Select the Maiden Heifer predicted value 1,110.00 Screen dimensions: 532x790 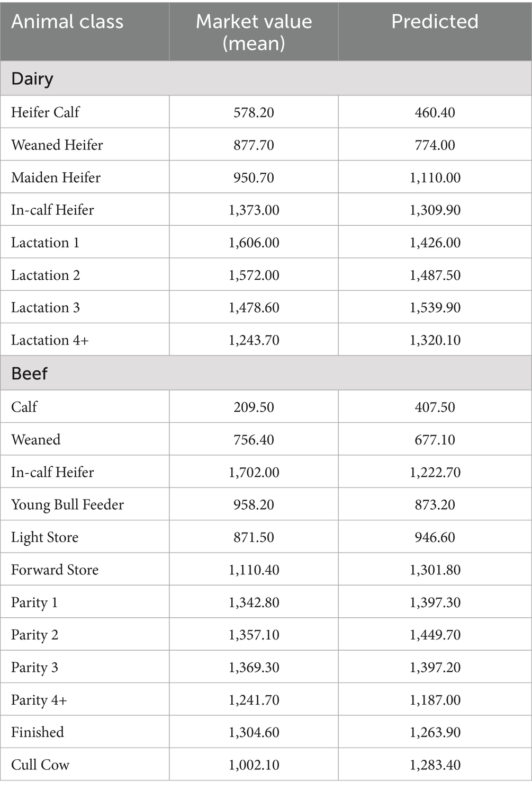click(x=435, y=177)
